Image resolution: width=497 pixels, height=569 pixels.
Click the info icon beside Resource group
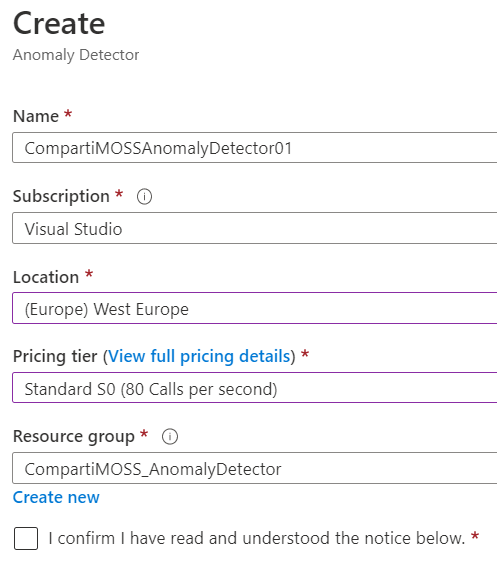(x=170, y=437)
